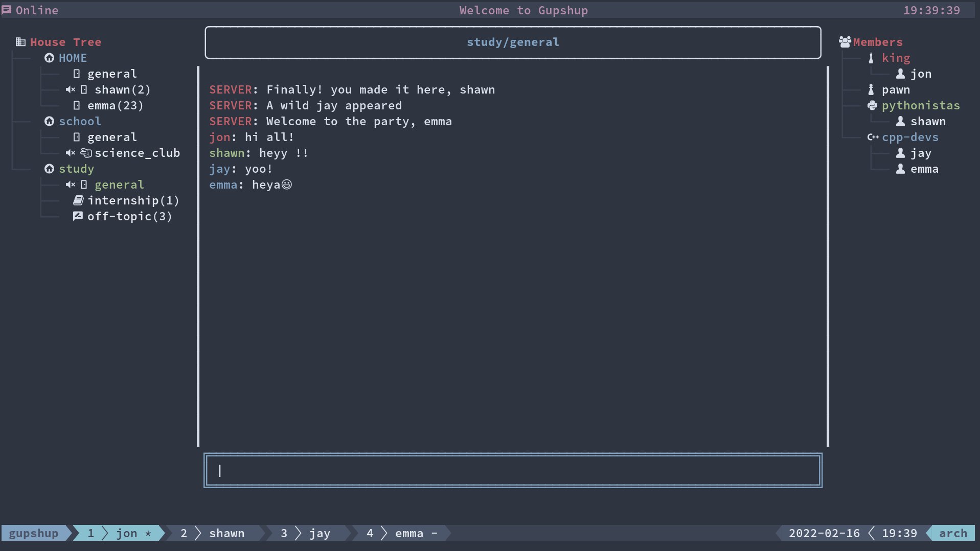Click the chat icon beside off-topic

pyautogui.click(x=78, y=216)
